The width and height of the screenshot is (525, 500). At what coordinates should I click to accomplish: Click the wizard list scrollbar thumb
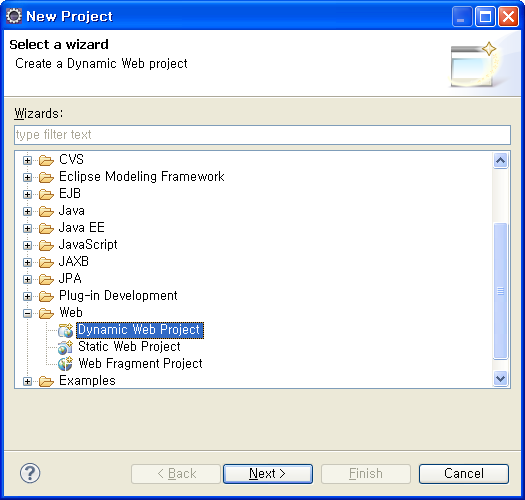click(x=500, y=291)
